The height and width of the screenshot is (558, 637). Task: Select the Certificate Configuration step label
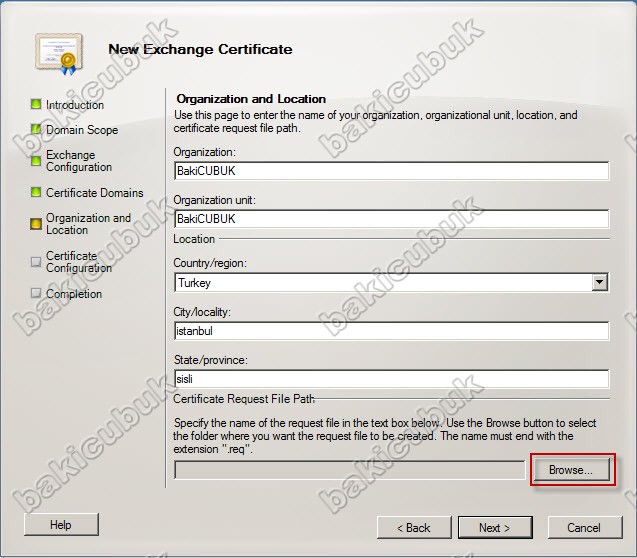pos(79,262)
